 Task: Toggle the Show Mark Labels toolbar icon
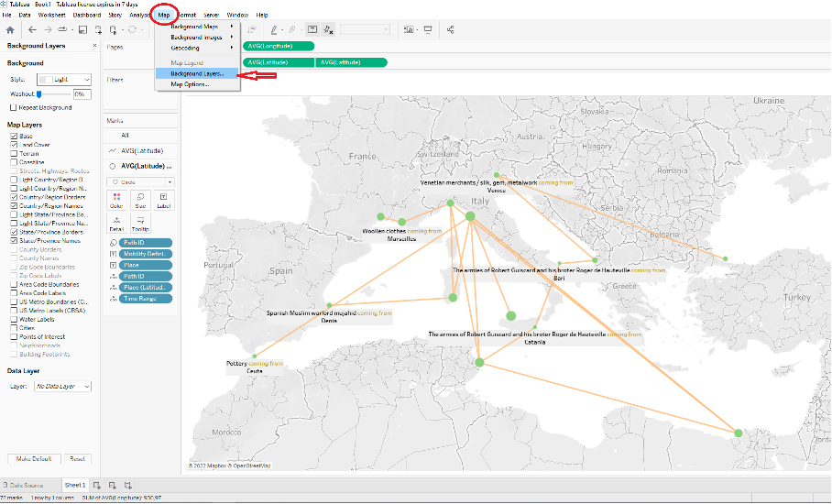tap(312, 29)
